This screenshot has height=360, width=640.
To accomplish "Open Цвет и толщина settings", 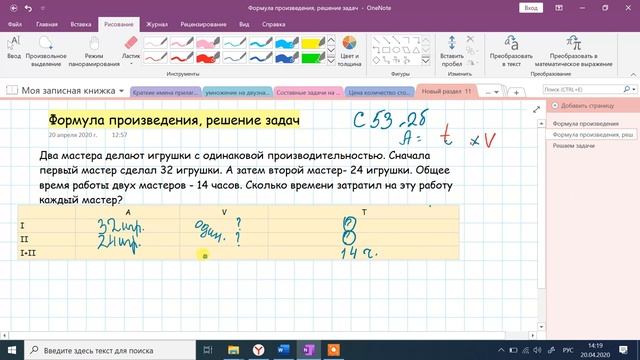I will (349, 51).
